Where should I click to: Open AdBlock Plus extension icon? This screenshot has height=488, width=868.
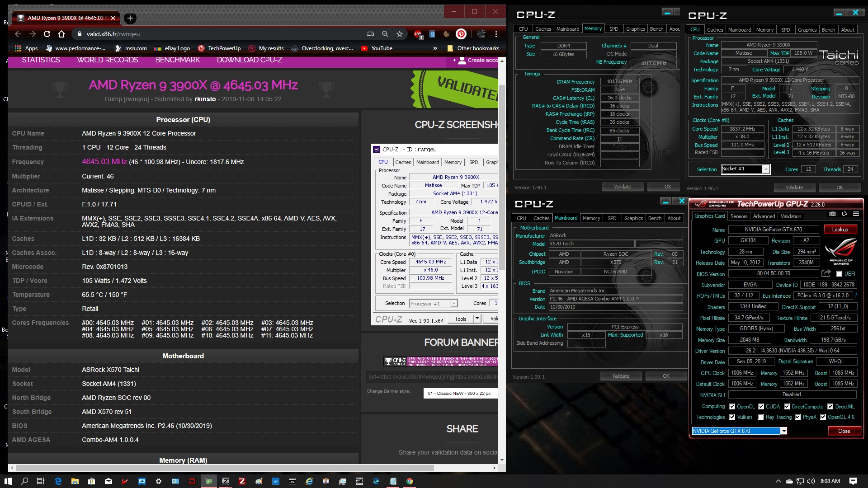418,34
